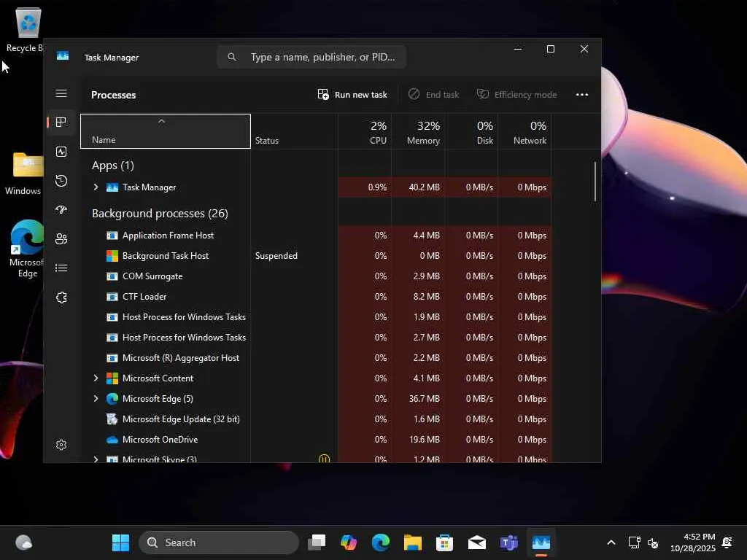747x560 pixels.
Task: Open the notification center bell icon
Action: click(x=727, y=542)
